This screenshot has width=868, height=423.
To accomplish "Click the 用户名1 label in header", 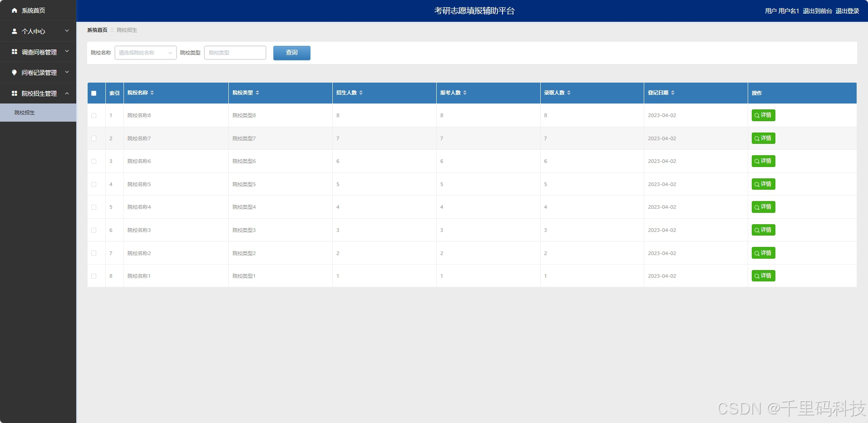I will (x=789, y=11).
